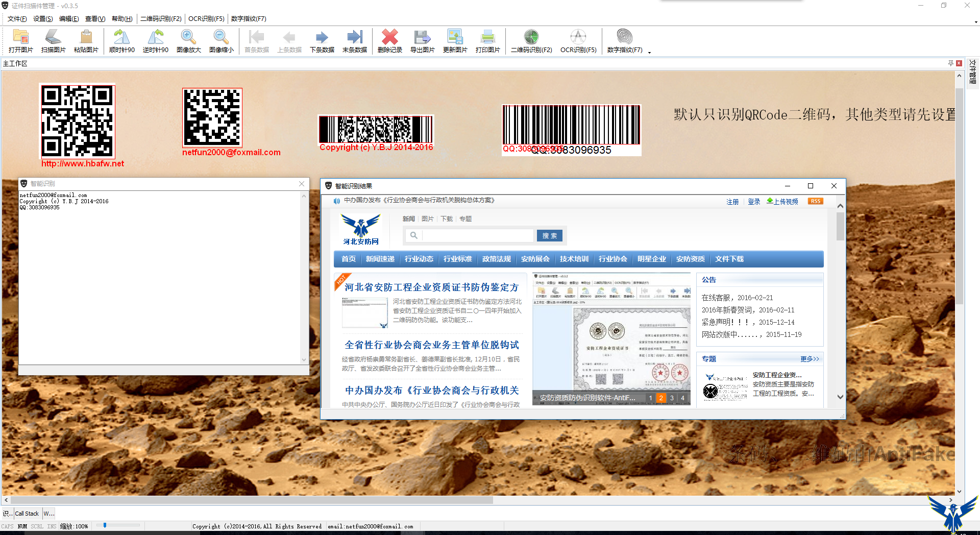Zoom out with 图像缩小 icon
The image size is (980, 535).
pos(222,41)
